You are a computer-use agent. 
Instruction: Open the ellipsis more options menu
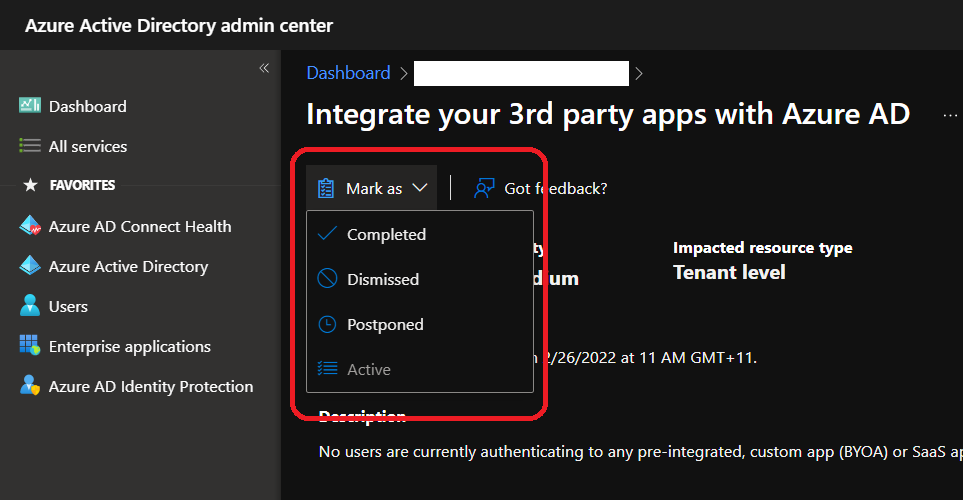pyautogui.click(x=950, y=115)
